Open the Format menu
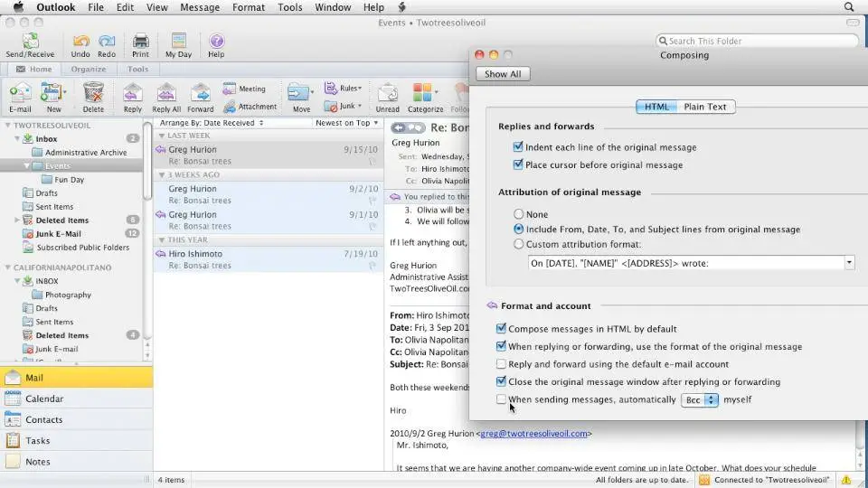Screen dimensions: 868x488 click(x=249, y=7)
